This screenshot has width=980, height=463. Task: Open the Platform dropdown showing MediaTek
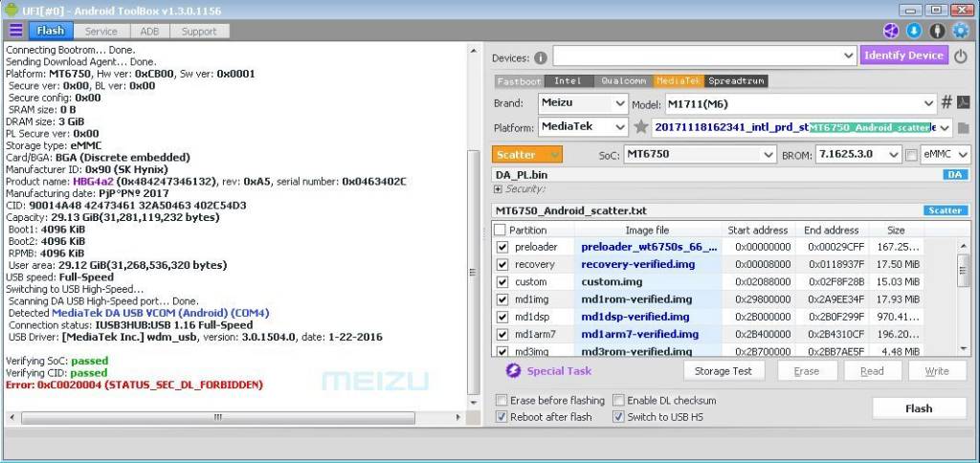click(x=583, y=127)
